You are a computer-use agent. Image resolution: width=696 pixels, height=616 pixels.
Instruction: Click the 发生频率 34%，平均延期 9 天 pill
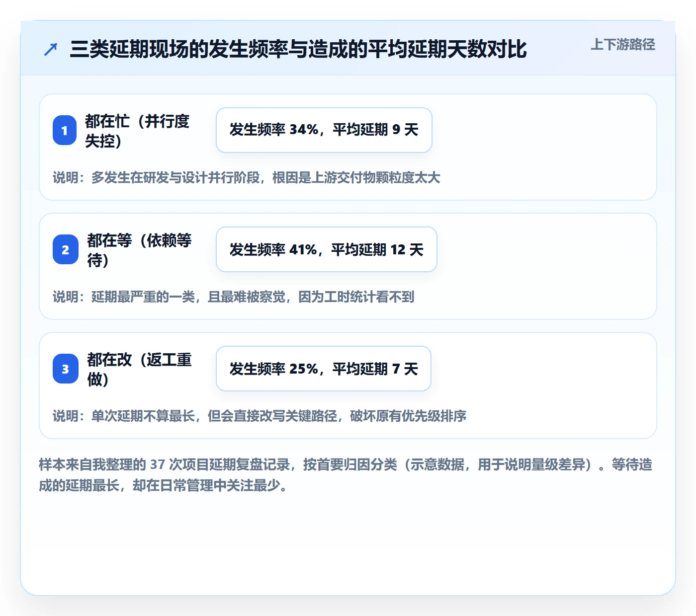click(324, 130)
